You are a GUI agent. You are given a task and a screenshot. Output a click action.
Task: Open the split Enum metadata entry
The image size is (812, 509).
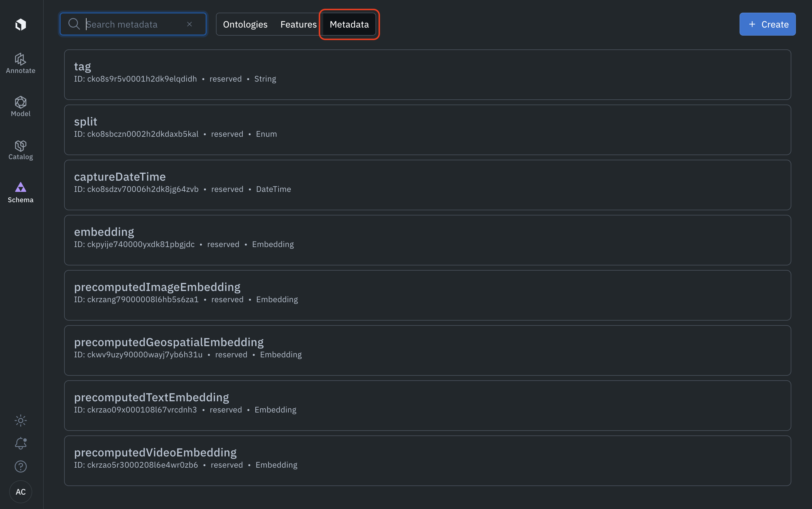click(x=427, y=130)
